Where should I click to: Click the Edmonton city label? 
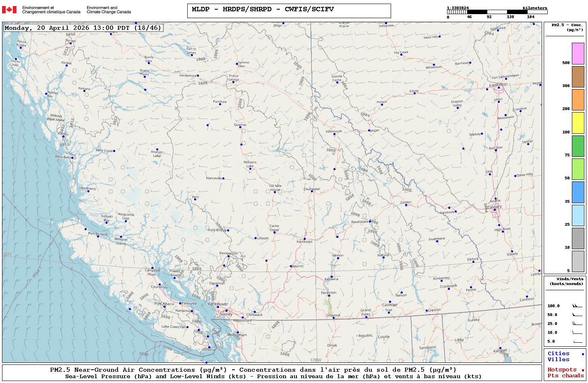click(x=498, y=85)
